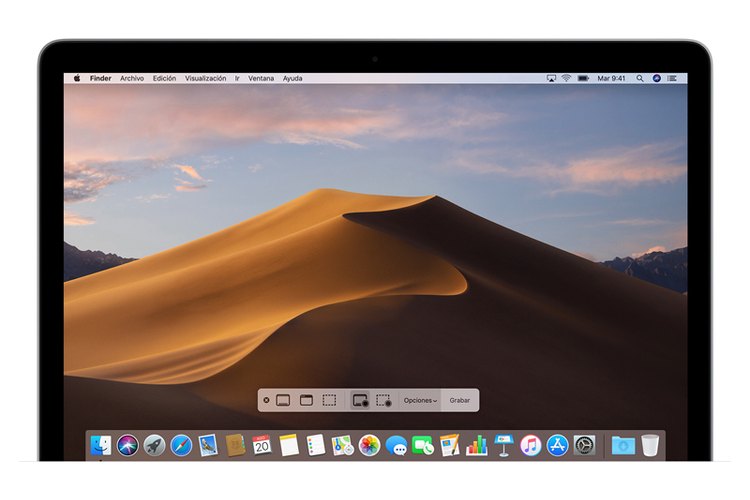Open Contacts from the Dock
This screenshot has width=750, height=500.
(235, 445)
